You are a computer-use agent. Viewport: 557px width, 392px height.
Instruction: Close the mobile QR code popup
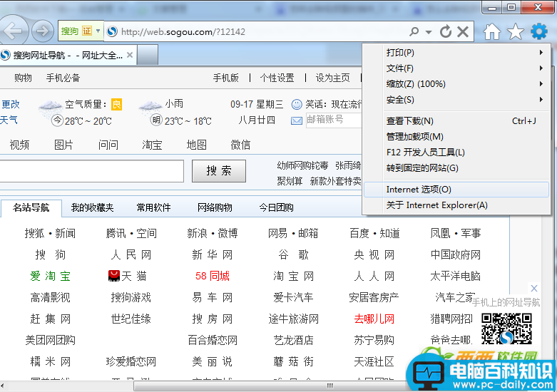point(534,288)
